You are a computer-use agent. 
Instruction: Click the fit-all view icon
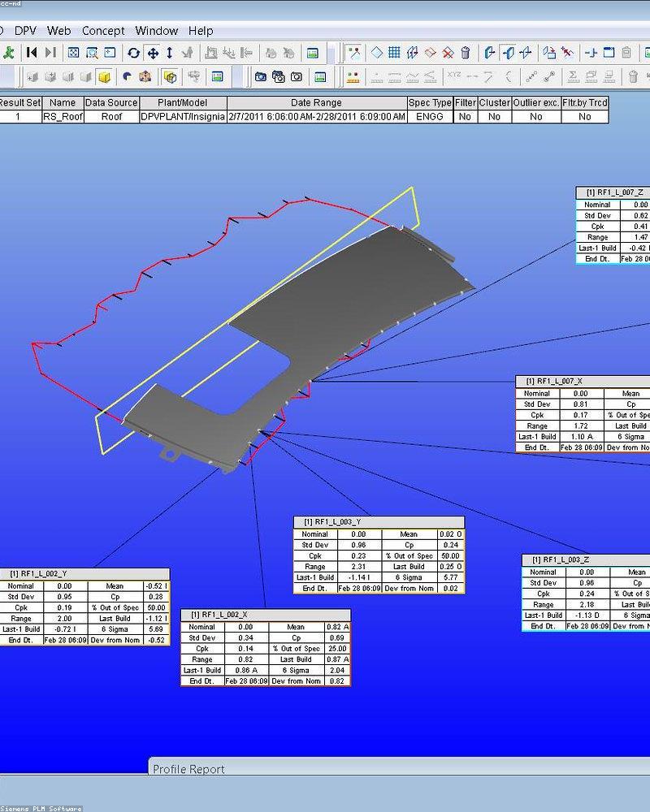[x=74, y=53]
